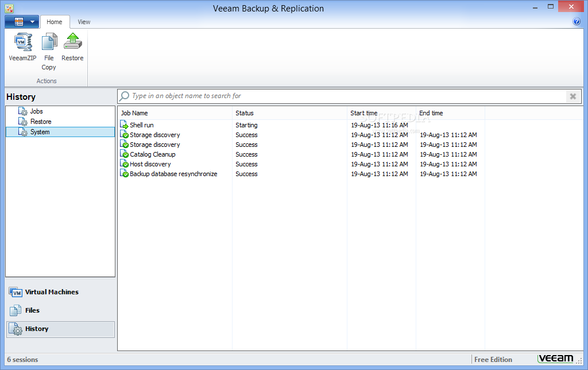Click the Host discovery success icon

[124, 163]
